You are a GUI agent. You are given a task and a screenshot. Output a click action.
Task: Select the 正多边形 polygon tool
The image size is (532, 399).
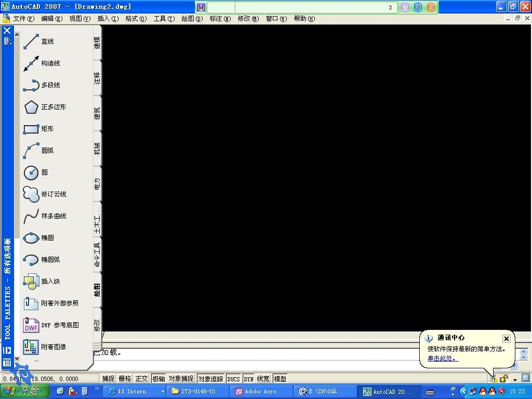point(45,107)
